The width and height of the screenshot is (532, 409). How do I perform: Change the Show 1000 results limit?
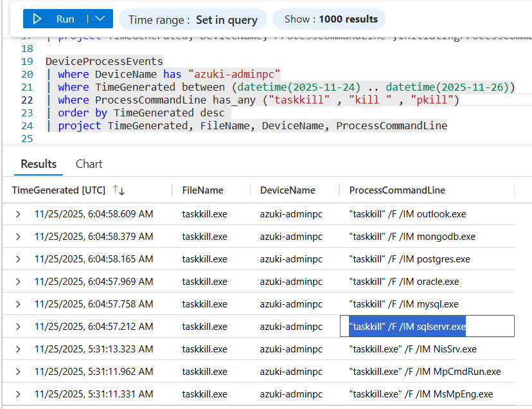[329, 19]
